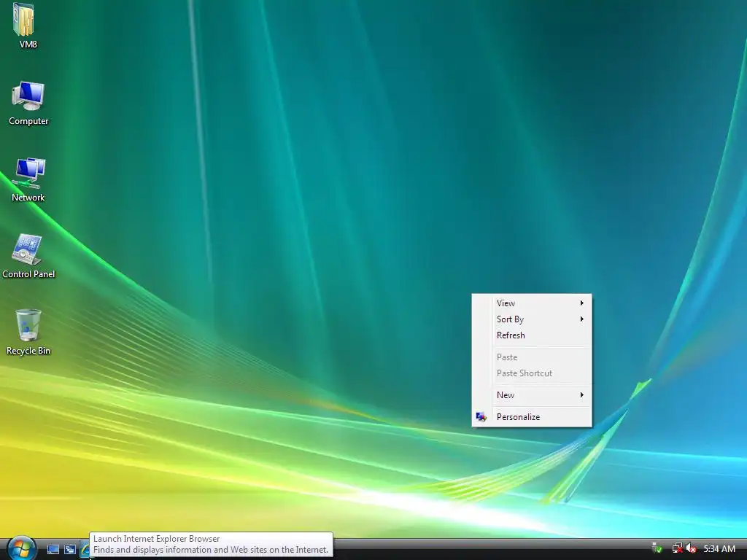747x560 pixels.
Task: Expand the arrow beside New
Action: point(581,394)
